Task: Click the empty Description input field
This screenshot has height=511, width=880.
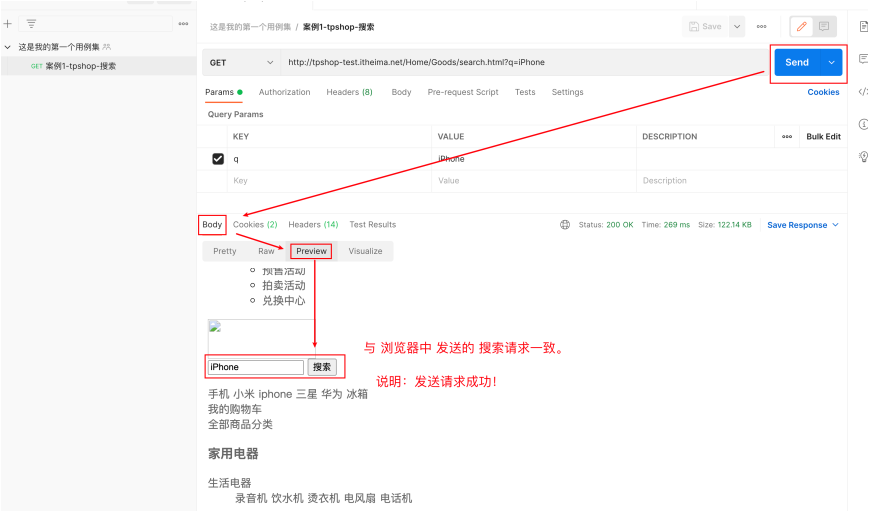Action: point(741,181)
